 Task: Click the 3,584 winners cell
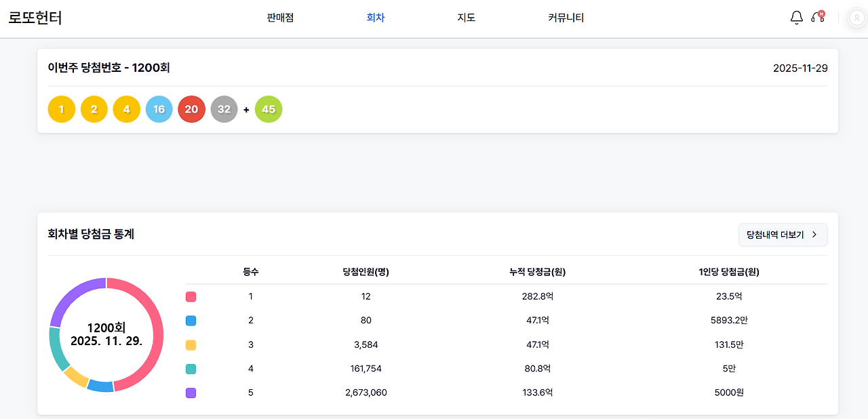[x=366, y=344]
